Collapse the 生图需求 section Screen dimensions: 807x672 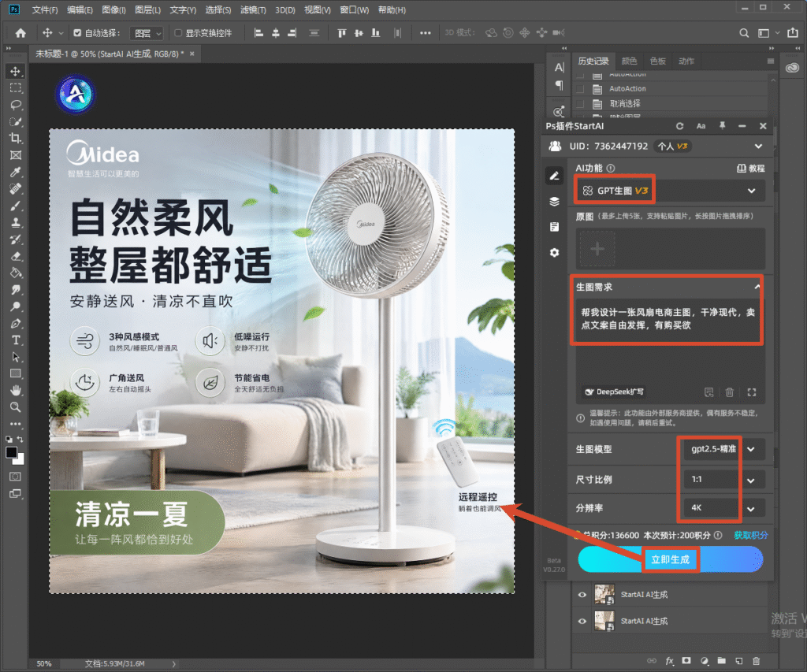click(x=757, y=287)
